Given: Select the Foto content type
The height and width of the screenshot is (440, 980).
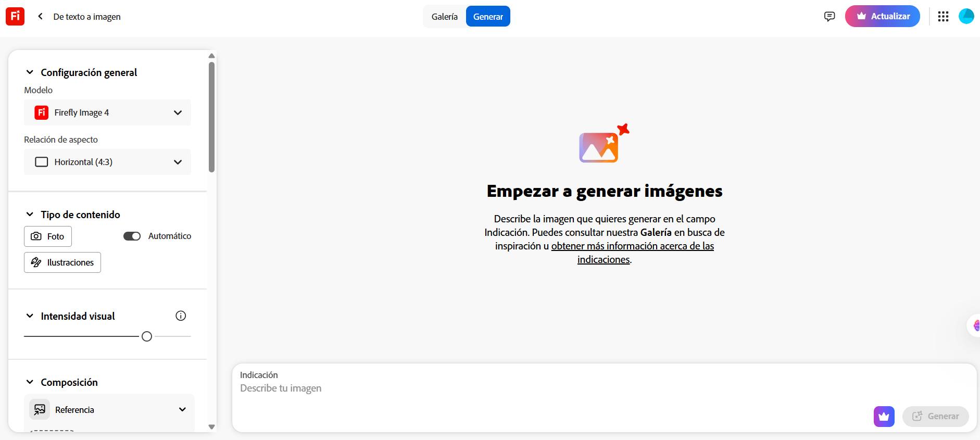Looking at the screenshot, I should 48,236.
